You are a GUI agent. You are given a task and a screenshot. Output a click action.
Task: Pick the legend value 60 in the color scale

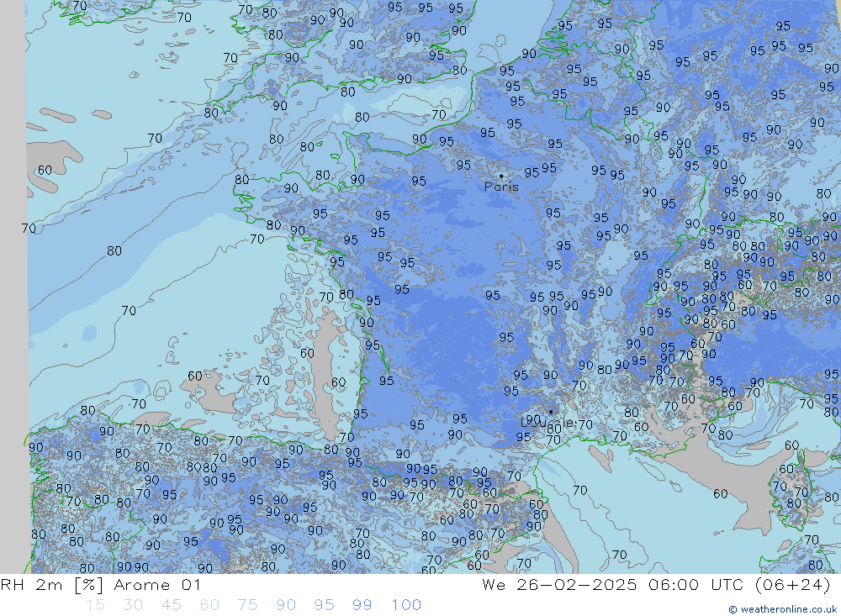209,605
